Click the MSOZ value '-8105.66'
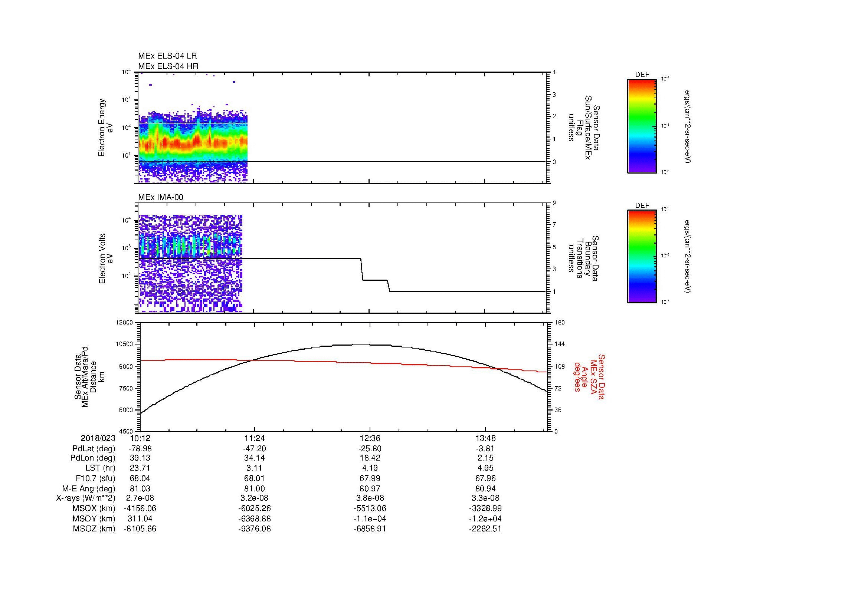The width and height of the screenshot is (868, 613). coord(140,529)
